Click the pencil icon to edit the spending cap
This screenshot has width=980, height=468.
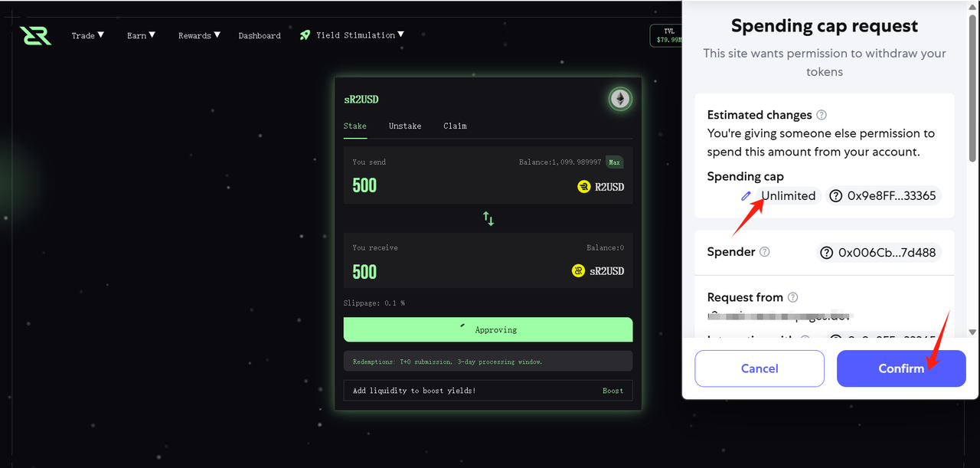click(746, 196)
